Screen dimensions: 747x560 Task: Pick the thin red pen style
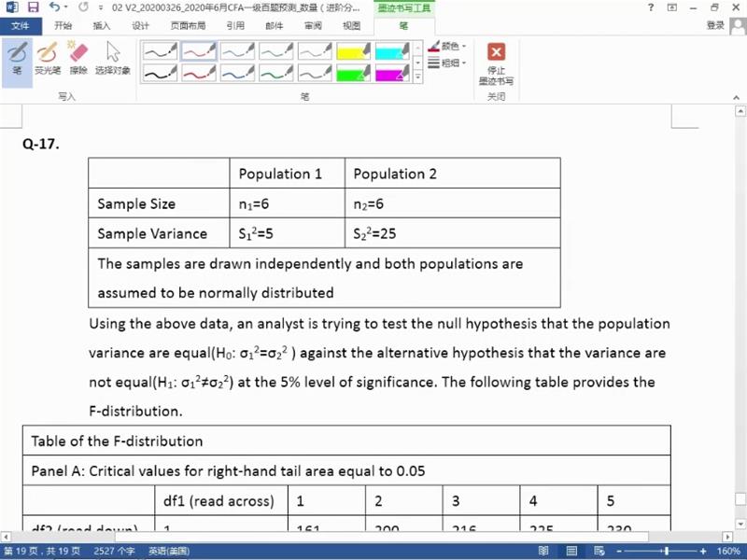[x=199, y=51]
